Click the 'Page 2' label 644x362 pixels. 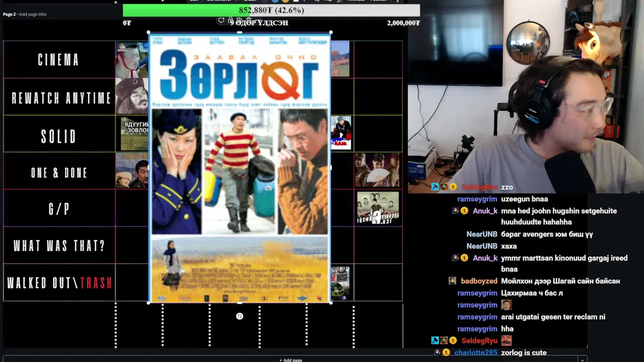(x=9, y=14)
